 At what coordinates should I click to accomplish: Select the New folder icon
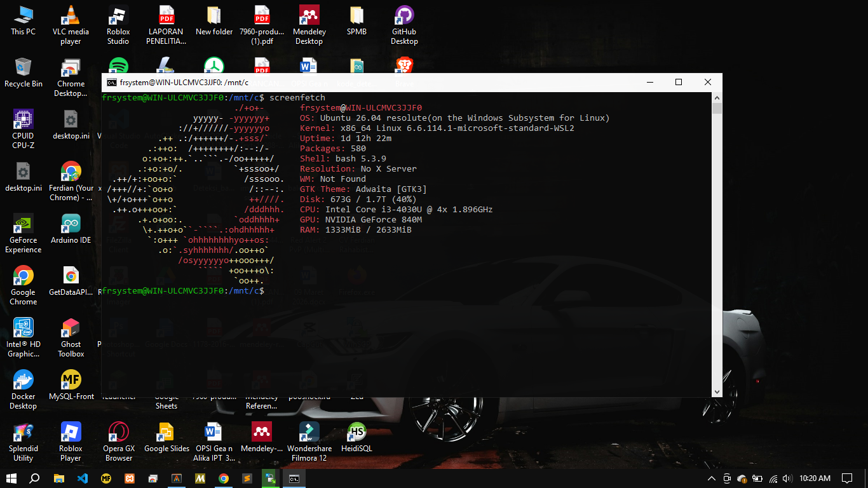214,20
